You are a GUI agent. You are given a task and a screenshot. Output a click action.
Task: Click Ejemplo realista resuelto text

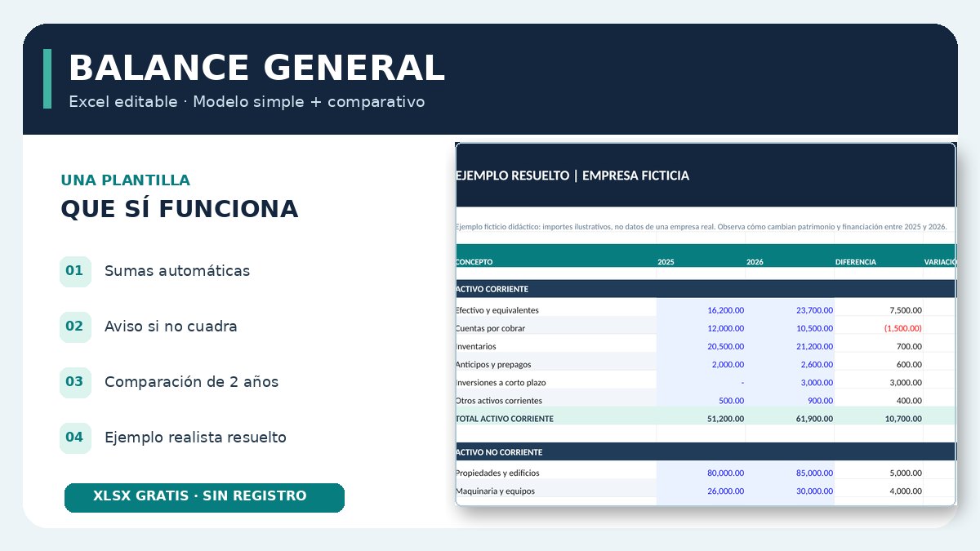coord(195,438)
